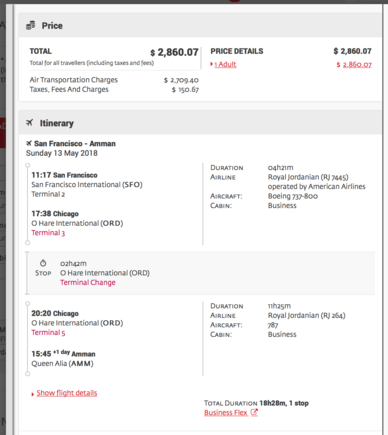Open Show flight details link
Screen dimensions: 388x435
click(x=67, y=393)
